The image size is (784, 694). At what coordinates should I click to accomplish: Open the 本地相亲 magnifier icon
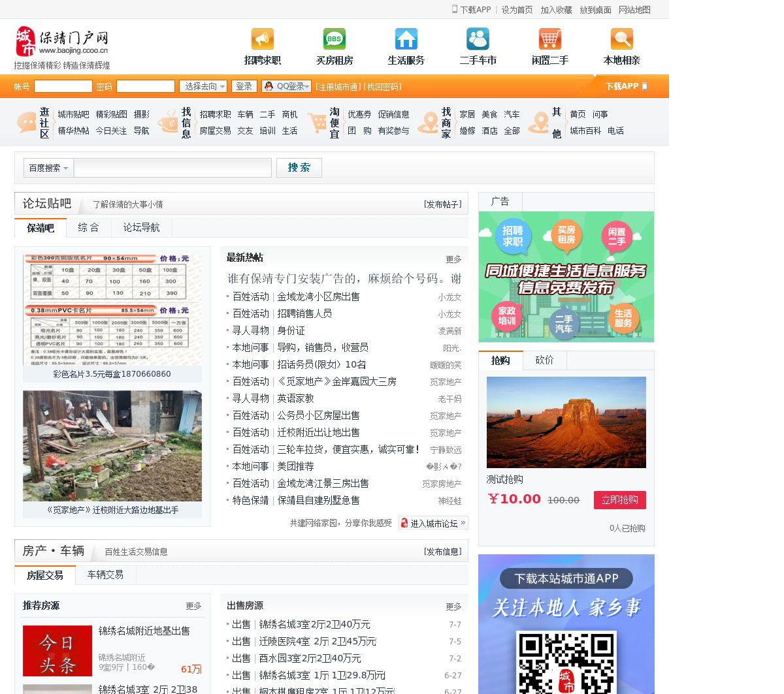tap(621, 39)
